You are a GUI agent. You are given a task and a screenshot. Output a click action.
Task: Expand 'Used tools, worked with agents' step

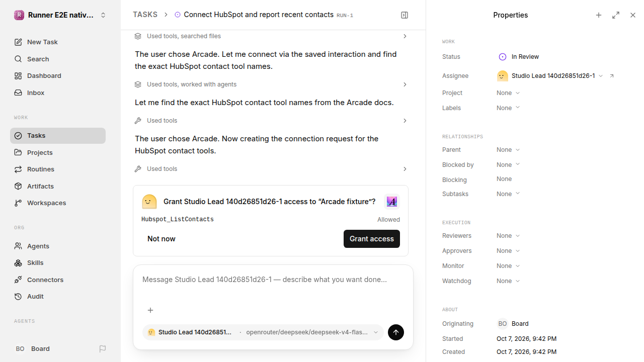click(271, 84)
